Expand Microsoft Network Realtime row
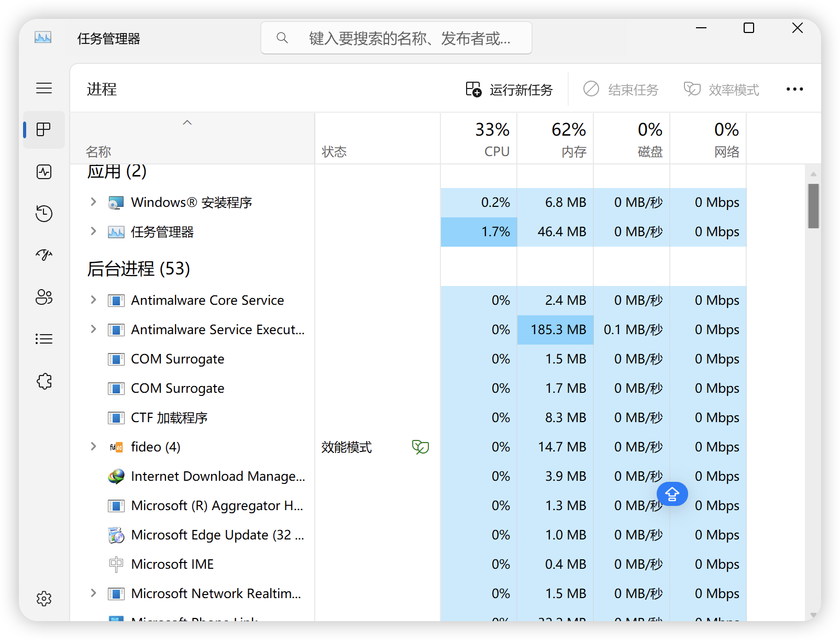Screen dimensions: 840x640 93,593
